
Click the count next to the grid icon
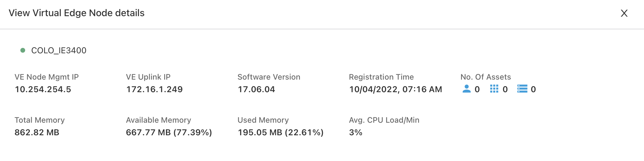point(505,89)
